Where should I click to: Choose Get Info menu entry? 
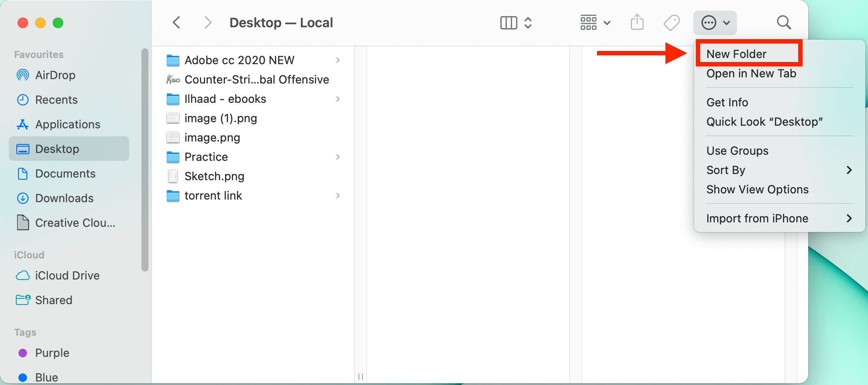point(727,102)
